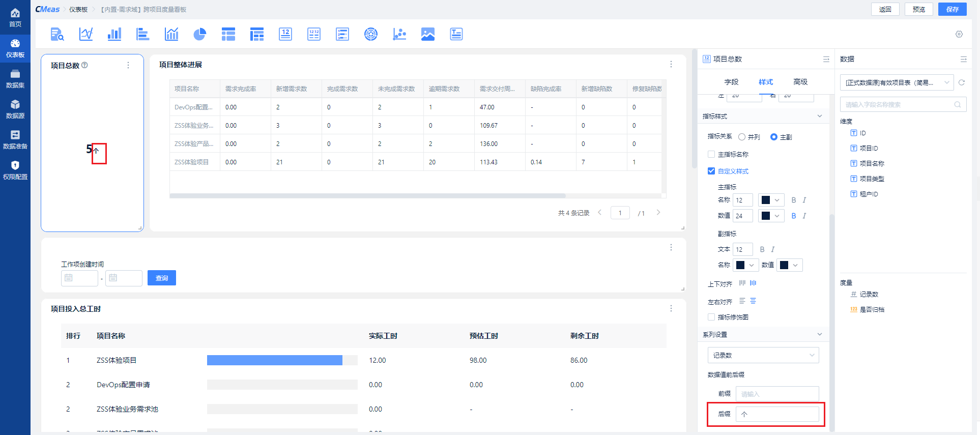
Task: Open main indicator 数值 color picker
Action: 771,216
